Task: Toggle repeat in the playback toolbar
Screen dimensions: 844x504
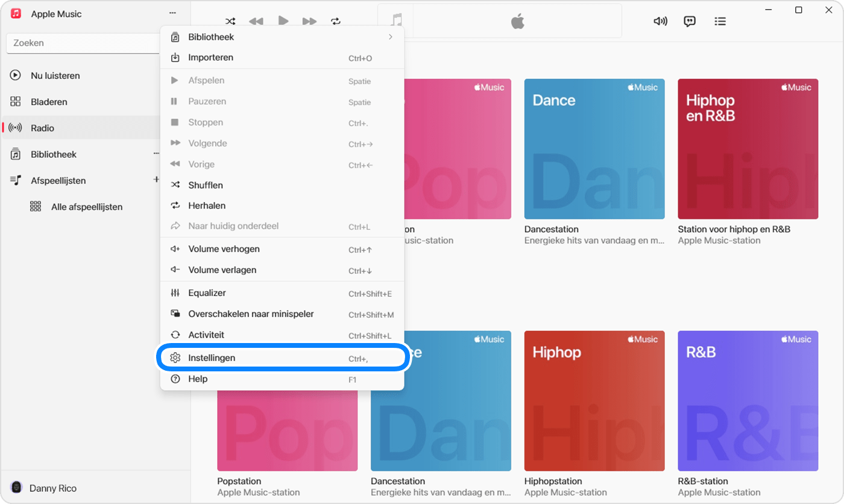Action: [x=336, y=21]
